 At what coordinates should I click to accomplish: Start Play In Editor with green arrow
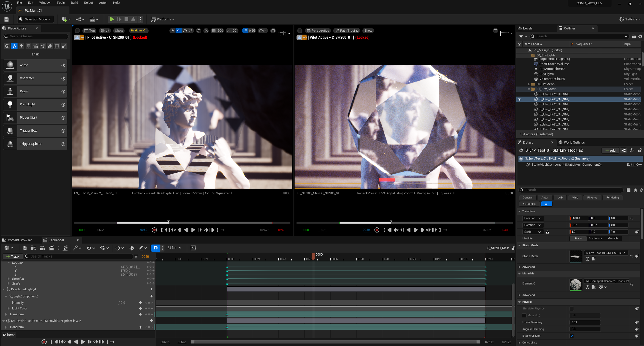112,19
